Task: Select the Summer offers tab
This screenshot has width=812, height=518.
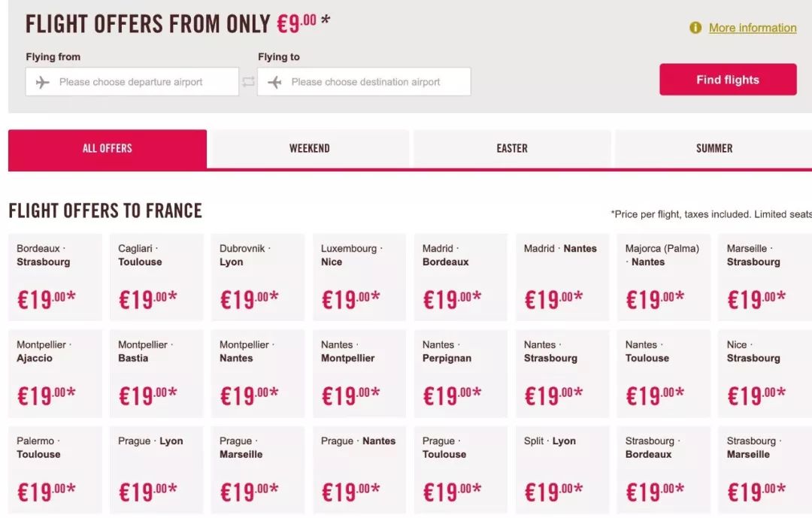Action: coord(714,149)
